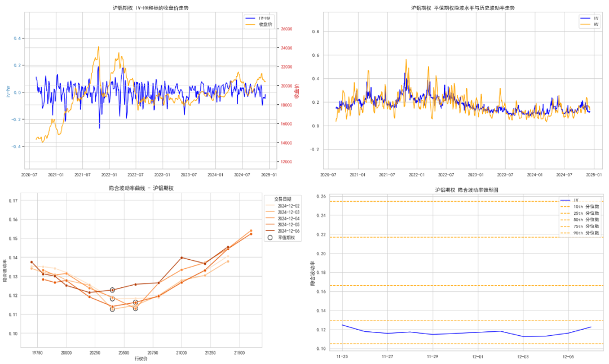
Task: Click the '隐含波动率曲线 - 沪铝期权' chart title
Action: coord(141,188)
